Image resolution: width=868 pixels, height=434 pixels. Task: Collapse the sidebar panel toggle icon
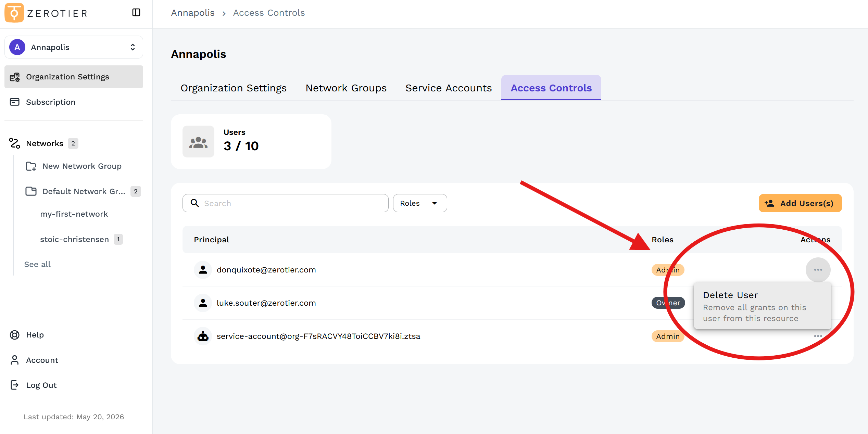(x=136, y=13)
